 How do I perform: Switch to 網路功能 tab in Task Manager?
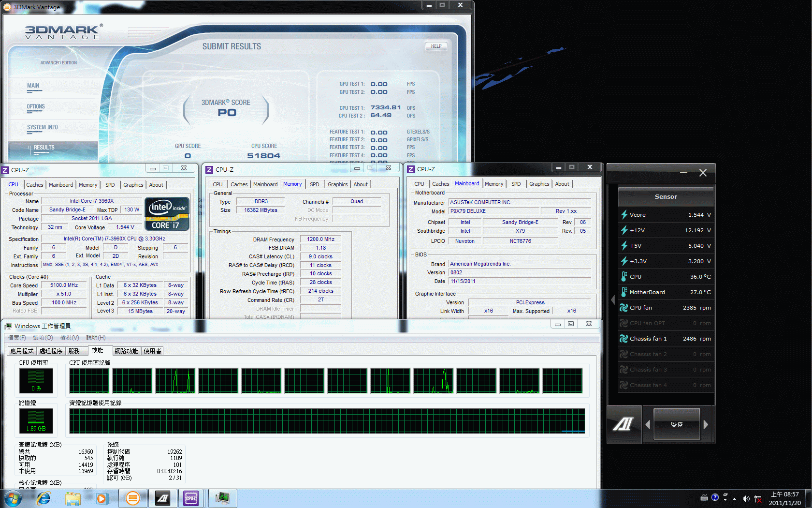[x=126, y=351]
